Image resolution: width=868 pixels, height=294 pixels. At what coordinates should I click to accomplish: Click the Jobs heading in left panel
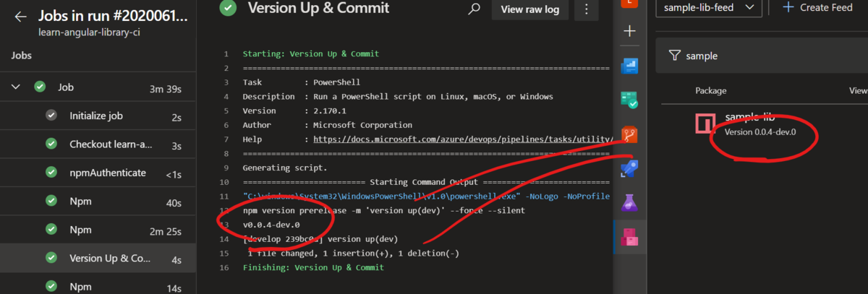point(21,55)
